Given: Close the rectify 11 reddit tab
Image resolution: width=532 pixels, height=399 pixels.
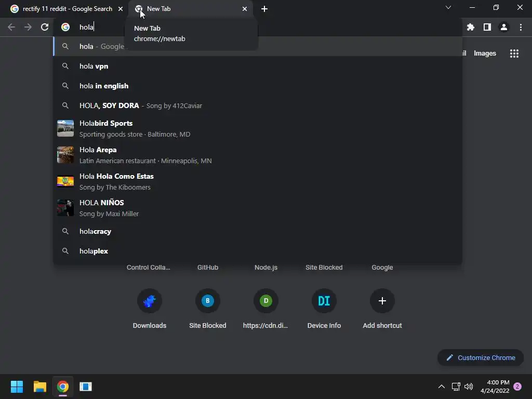Looking at the screenshot, I should pos(121,9).
